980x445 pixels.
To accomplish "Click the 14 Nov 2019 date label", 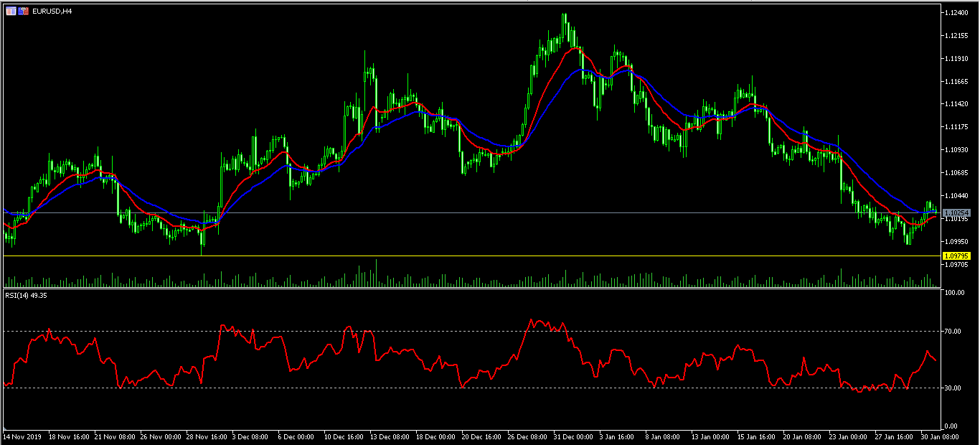I will [22, 435].
